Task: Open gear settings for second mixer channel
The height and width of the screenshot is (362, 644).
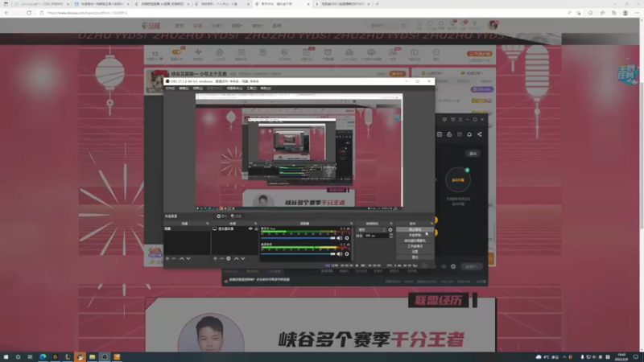Action: [x=347, y=254]
